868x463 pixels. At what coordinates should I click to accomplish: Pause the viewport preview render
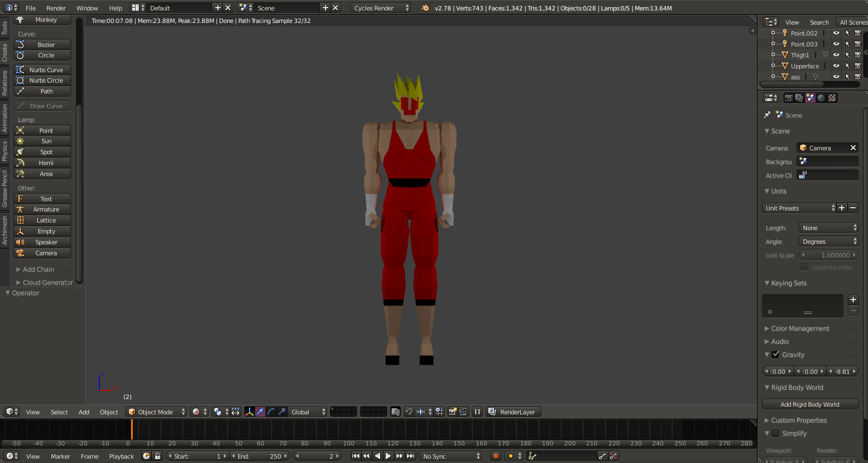click(x=477, y=412)
